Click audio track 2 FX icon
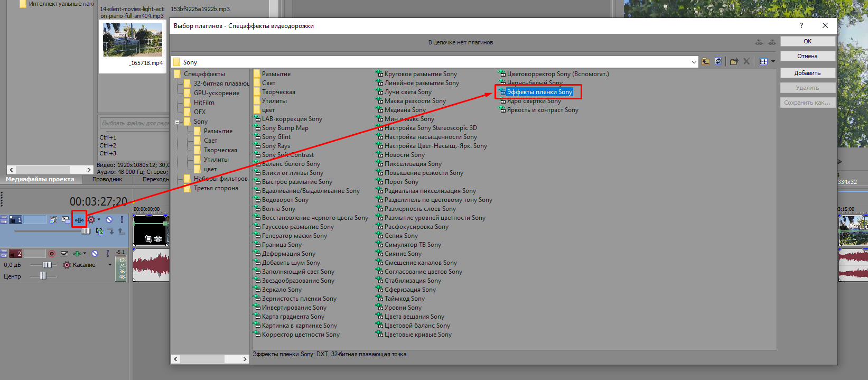 77,254
